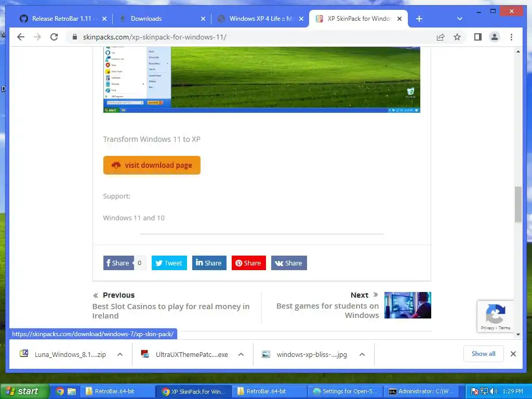Switch to Settings for Open-Shell taskbar window

click(x=345, y=391)
